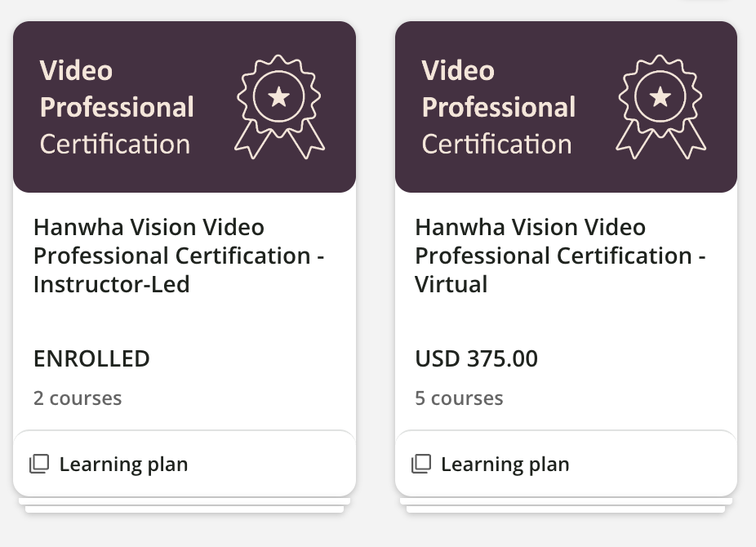The height and width of the screenshot is (547, 756).
Task: Click the learning plan icon on Instructor-Led card
Action: coord(39,465)
